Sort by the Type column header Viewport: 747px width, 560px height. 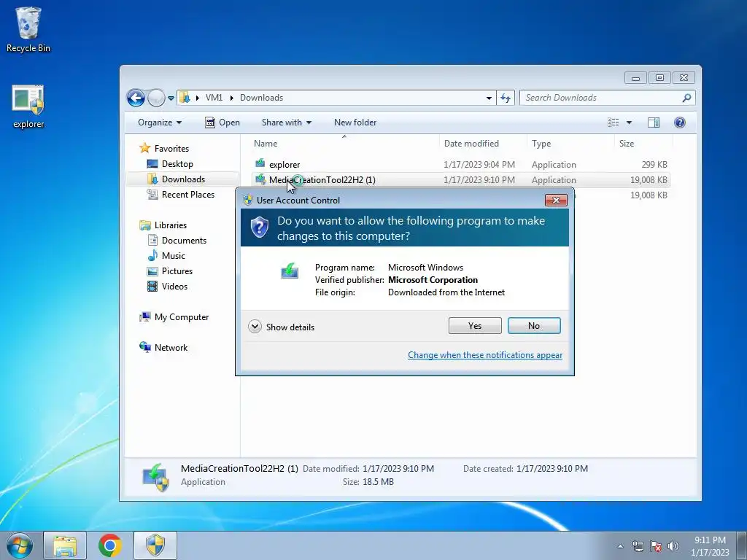[x=570, y=144]
